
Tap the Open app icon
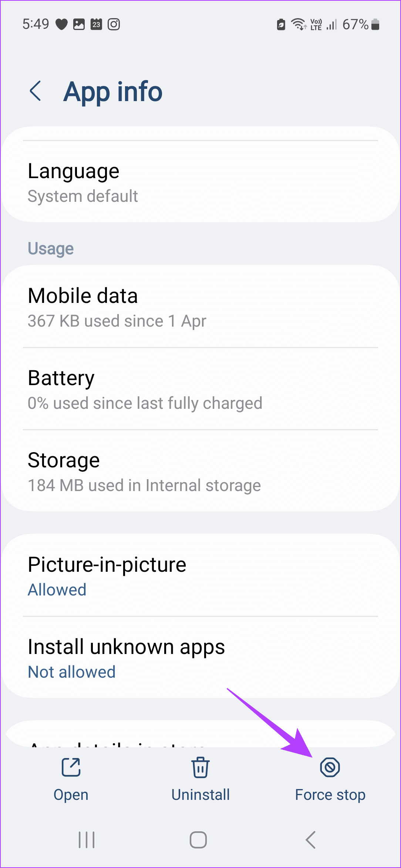[71, 767]
